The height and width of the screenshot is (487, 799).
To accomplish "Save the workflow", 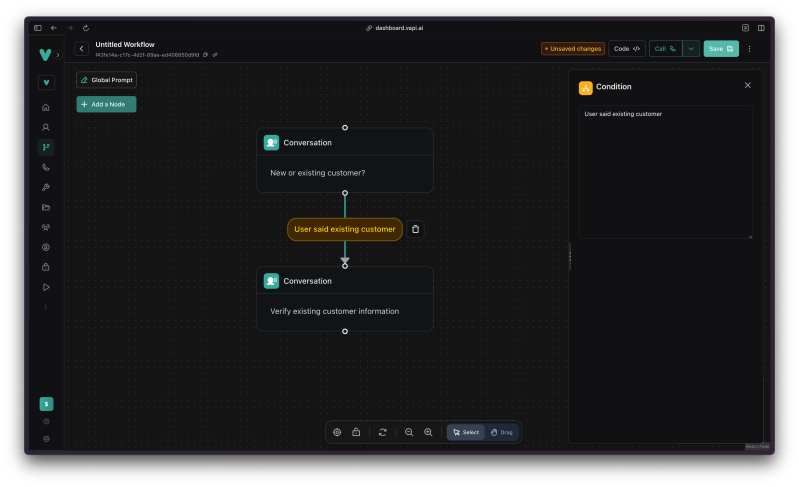I will point(721,49).
